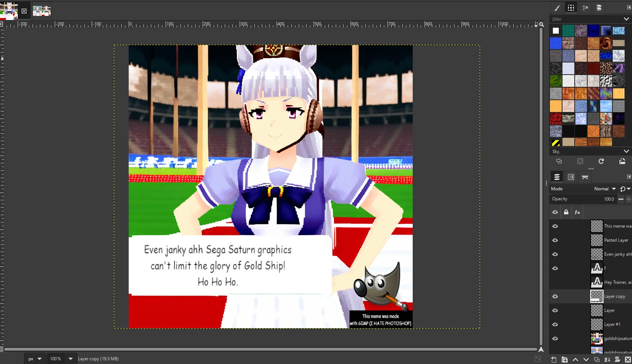This screenshot has width=632, height=364.
Task: Open the 100% zoom level dropdown
Action: coord(70,359)
